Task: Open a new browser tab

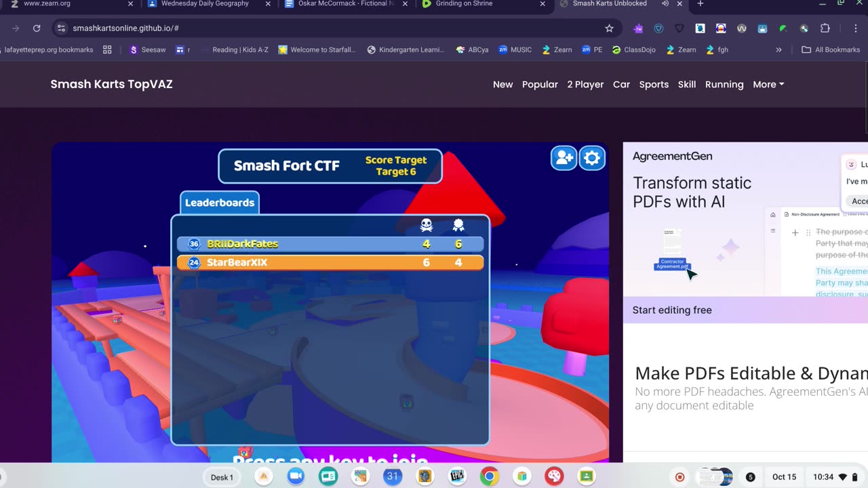Action: click(x=701, y=3)
